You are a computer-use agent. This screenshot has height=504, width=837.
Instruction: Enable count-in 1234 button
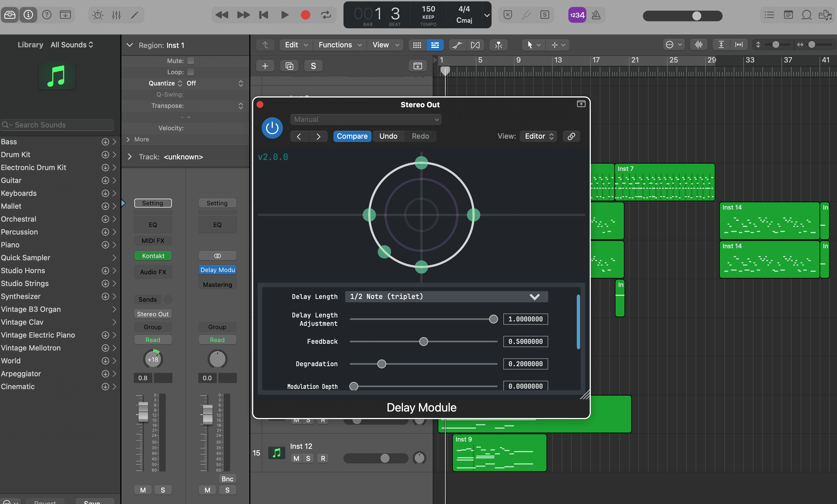[577, 15]
